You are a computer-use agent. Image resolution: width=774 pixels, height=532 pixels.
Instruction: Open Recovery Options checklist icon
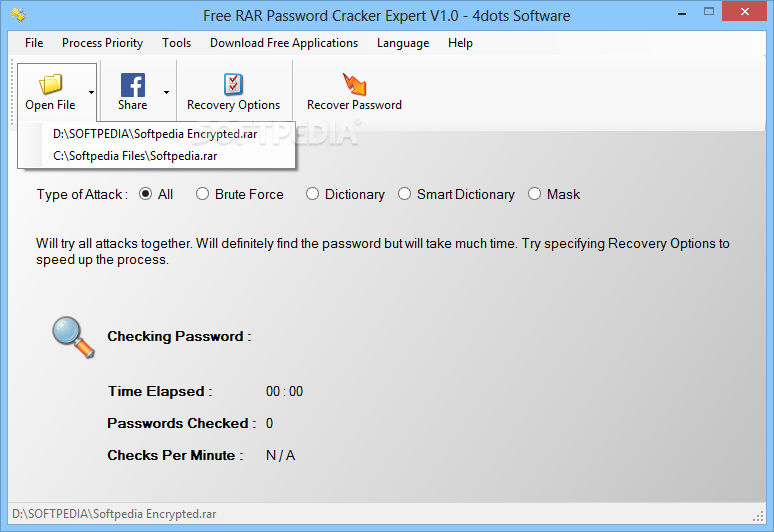233,84
